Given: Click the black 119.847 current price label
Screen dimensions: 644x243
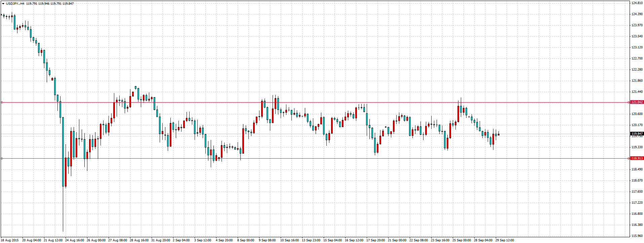Looking at the screenshot, I should click(x=637, y=134).
